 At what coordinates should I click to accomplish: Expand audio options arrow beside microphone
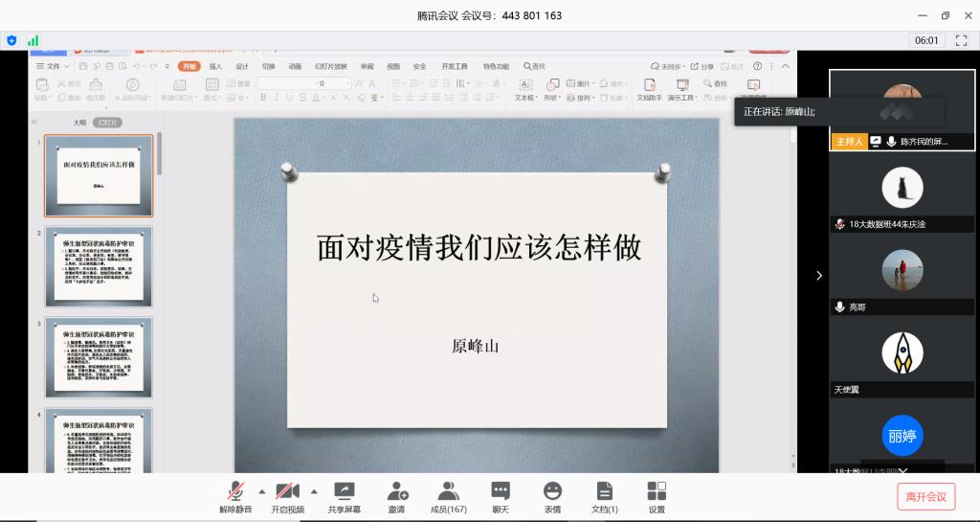coord(262,491)
